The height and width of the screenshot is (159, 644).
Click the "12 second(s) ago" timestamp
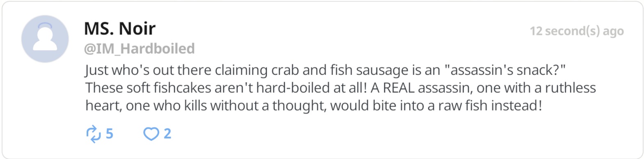(x=577, y=31)
